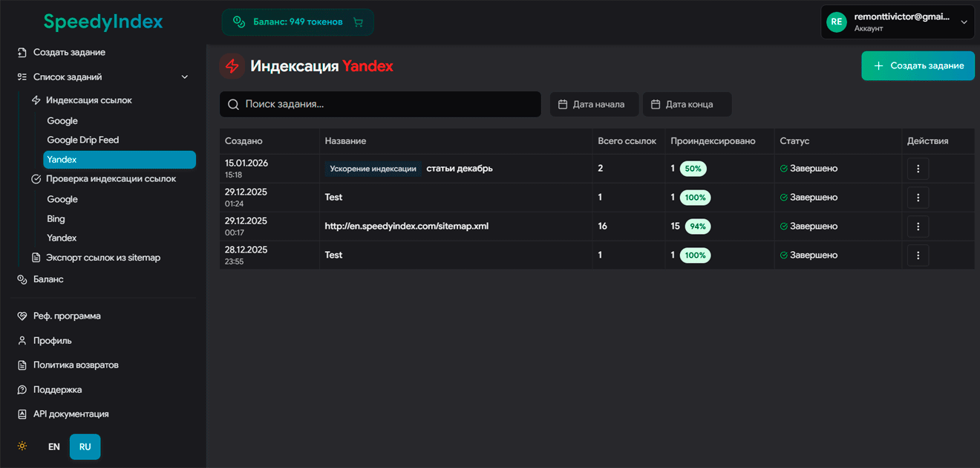The width and height of the screenshot is (980, 468).
Task: Select the RU language button
Action: point(85,447)
